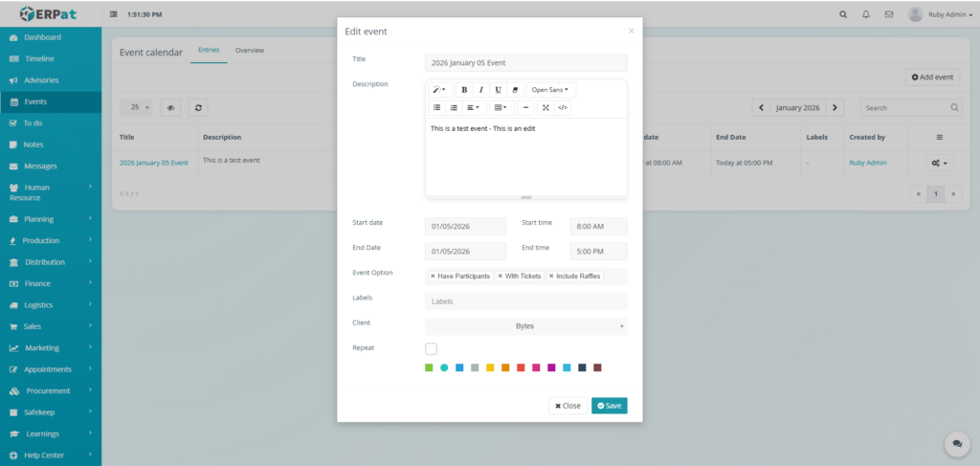Insert an ordered numbered list
The image size is (980, 466).
454,107
